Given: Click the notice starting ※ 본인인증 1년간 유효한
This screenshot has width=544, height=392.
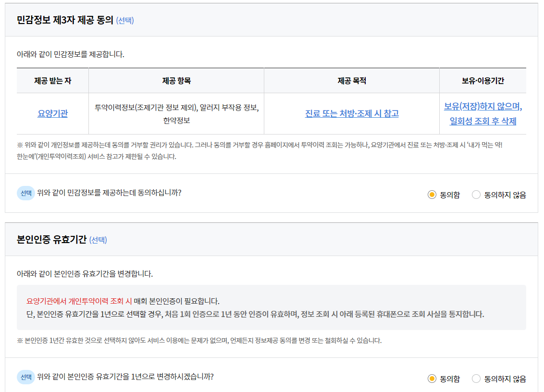Looking at the screenshot, I should click(199, 340).
